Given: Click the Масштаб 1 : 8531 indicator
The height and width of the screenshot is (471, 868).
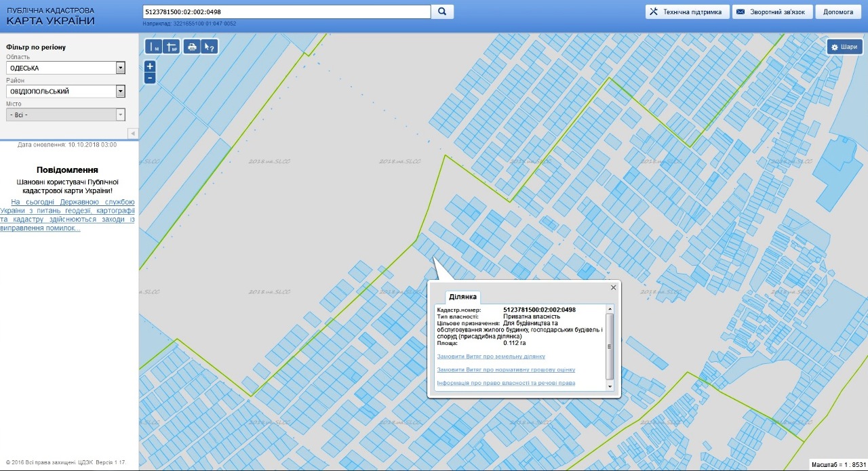Looking at the screenshot, I should [839, 465].
